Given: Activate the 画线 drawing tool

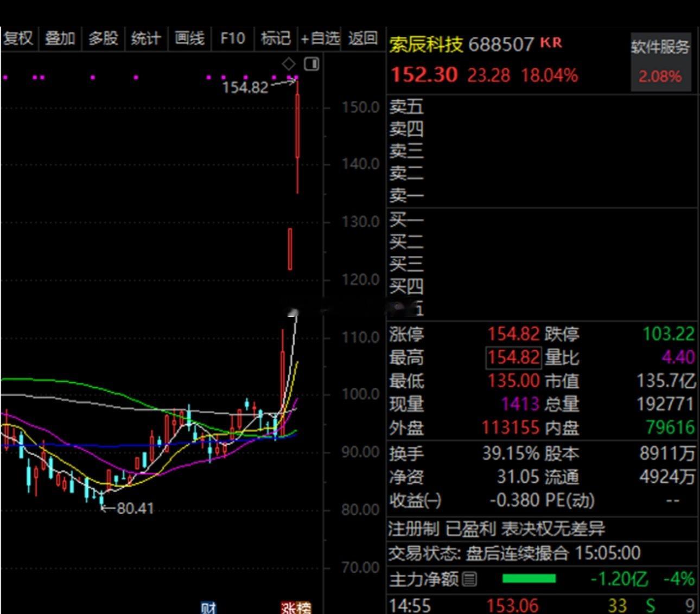Looking at the screenshot, I should (x=189, y=39).
